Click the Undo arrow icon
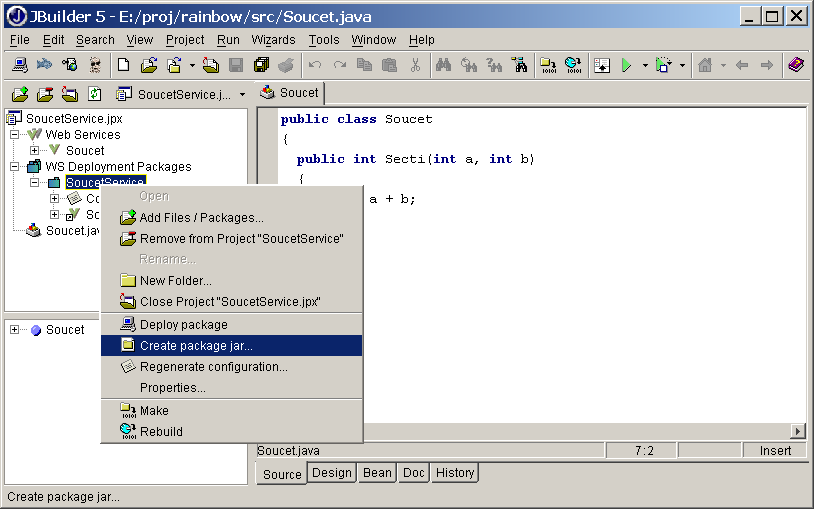Image resolution: width=814 pixels, height=509 pixels. [315, 65]
